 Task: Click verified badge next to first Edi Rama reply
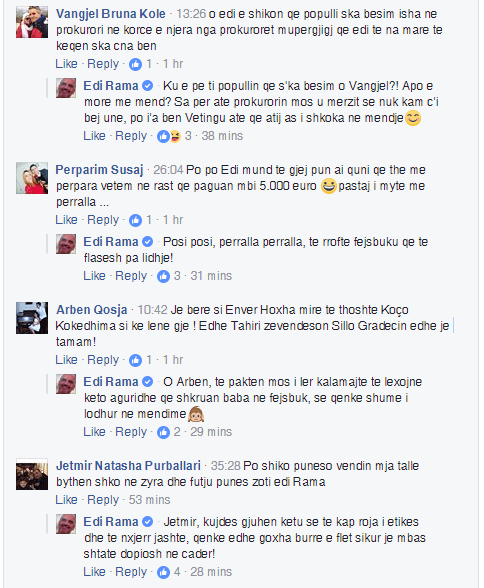[148, 86]
